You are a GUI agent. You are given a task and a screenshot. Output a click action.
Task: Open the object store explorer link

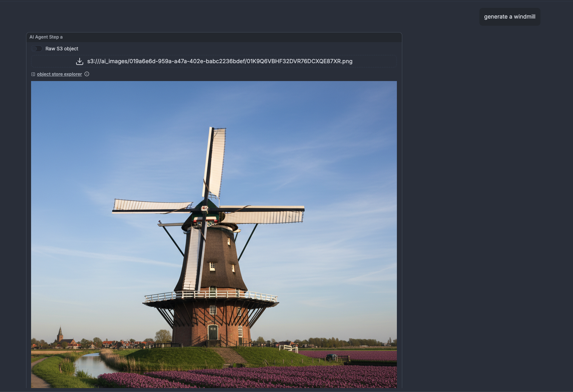pyautogui.click(x=59, y=74)
